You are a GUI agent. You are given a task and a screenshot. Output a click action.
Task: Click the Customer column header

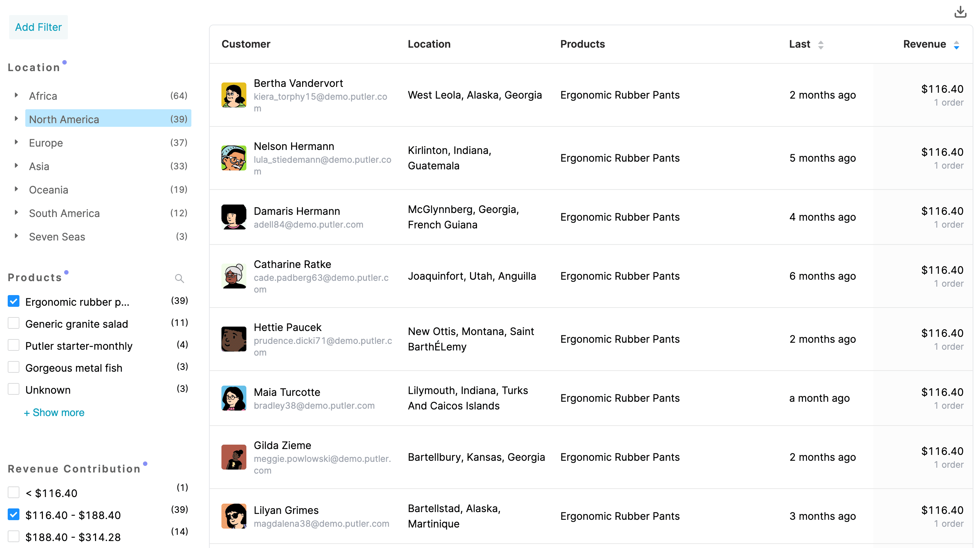(246, 44)
